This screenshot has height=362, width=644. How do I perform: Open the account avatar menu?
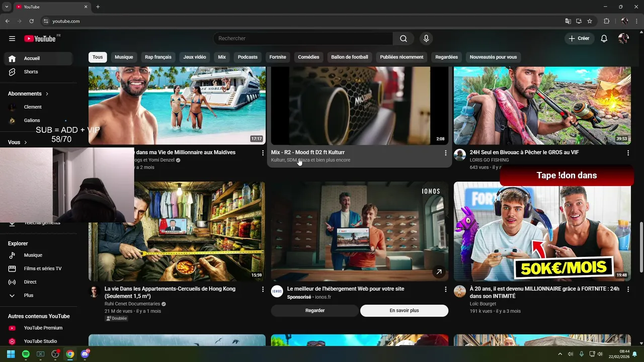pyautogui.click(x=623, y=39)
